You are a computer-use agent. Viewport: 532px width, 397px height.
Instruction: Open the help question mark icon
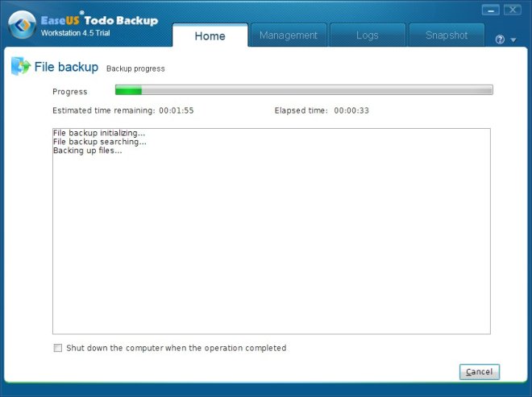[x=500, y=39]
